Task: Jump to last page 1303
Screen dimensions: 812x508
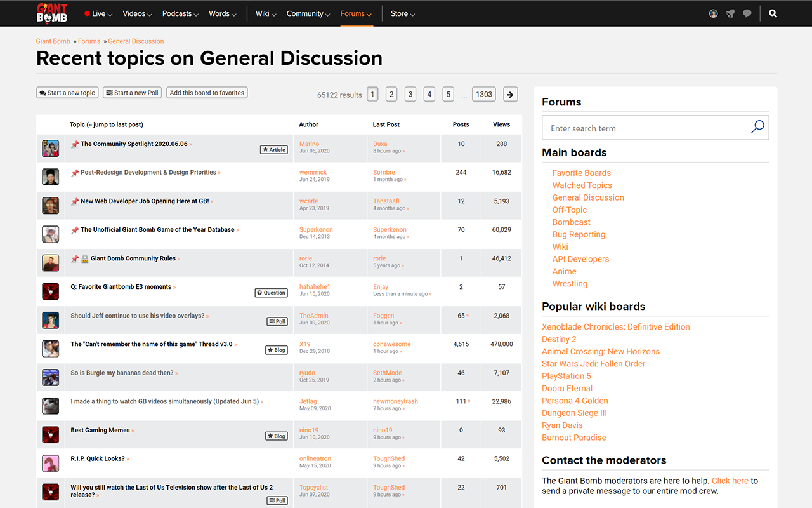Action: [x=484, y=94]
